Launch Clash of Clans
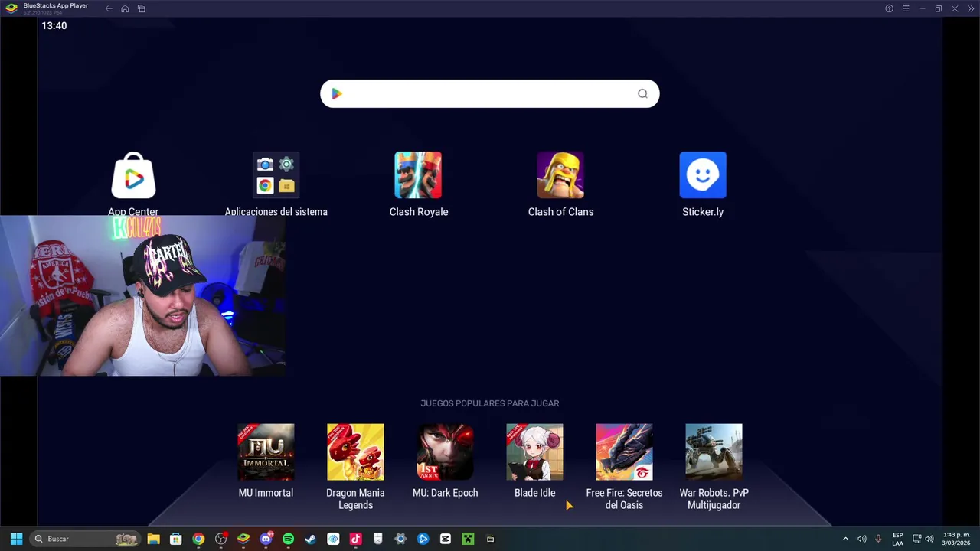 (560, 175)
